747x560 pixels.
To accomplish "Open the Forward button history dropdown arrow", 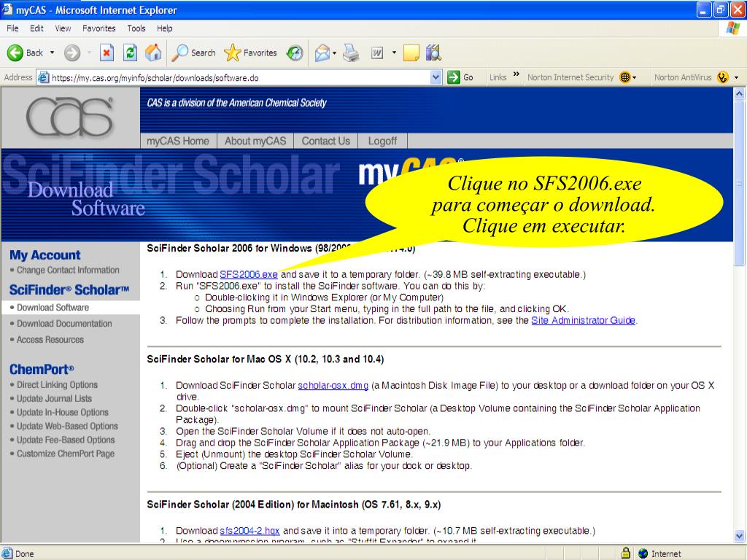I will click(x=89, y=52).
